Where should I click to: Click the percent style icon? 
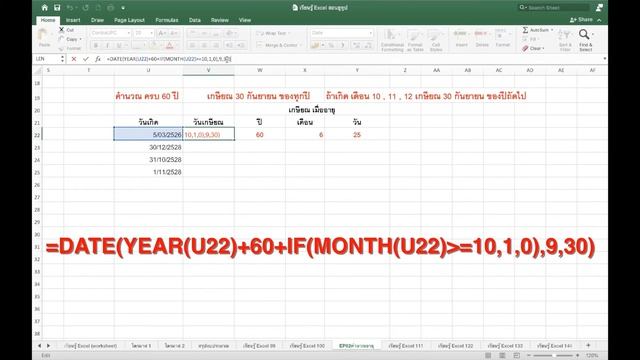pos(331,45)
